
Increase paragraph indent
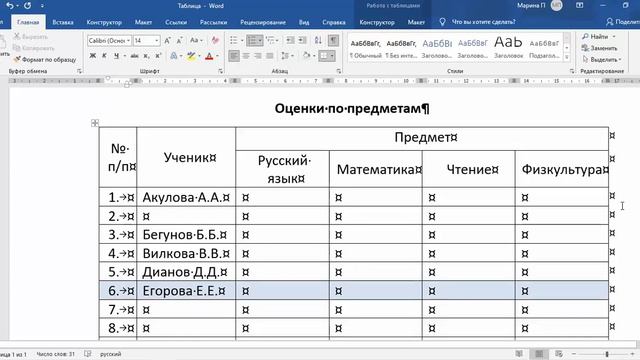(302, 40)
